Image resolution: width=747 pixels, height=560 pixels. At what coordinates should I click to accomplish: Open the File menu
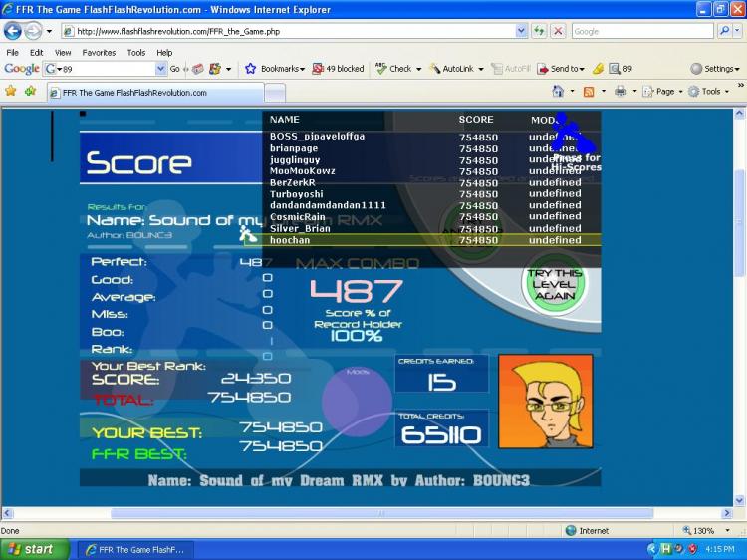tap(12, 53)
